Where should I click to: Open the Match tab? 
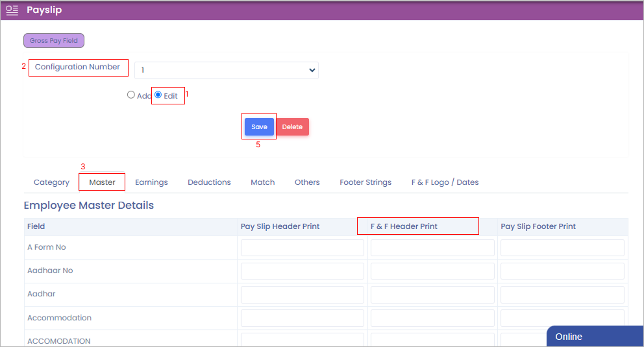point(262,182)
